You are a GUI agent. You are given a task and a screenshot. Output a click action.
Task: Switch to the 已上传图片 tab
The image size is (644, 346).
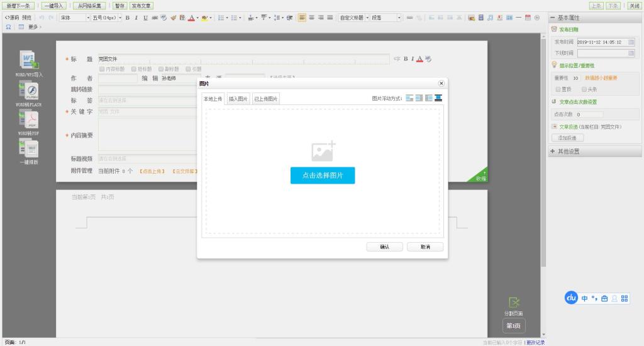[x=266, y=99]
